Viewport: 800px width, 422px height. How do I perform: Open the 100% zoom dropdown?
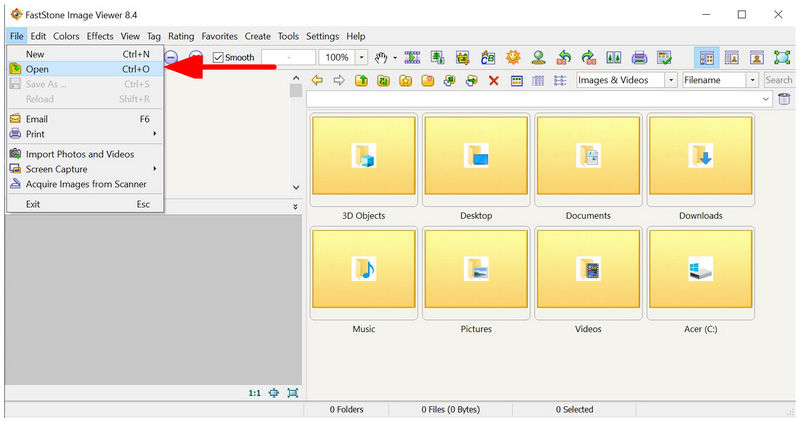[x=362, y=58]
